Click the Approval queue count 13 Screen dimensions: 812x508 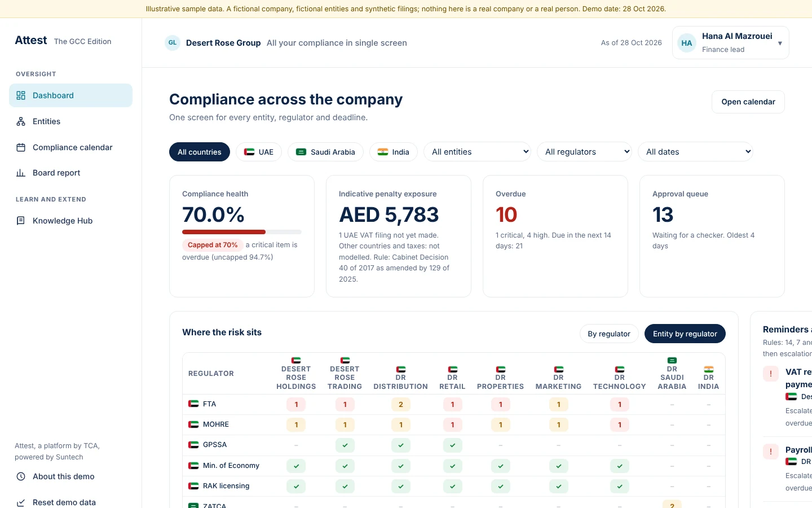point(663,214)
